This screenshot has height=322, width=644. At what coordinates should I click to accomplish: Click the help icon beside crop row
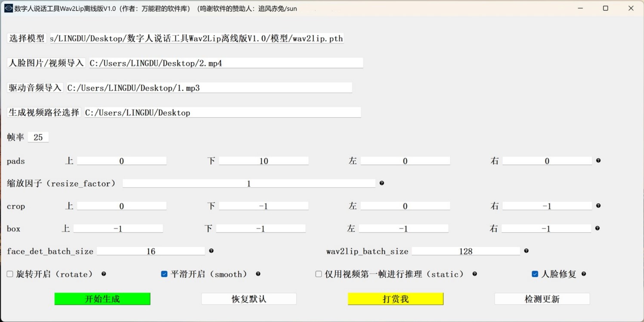(x=598, y=206)
